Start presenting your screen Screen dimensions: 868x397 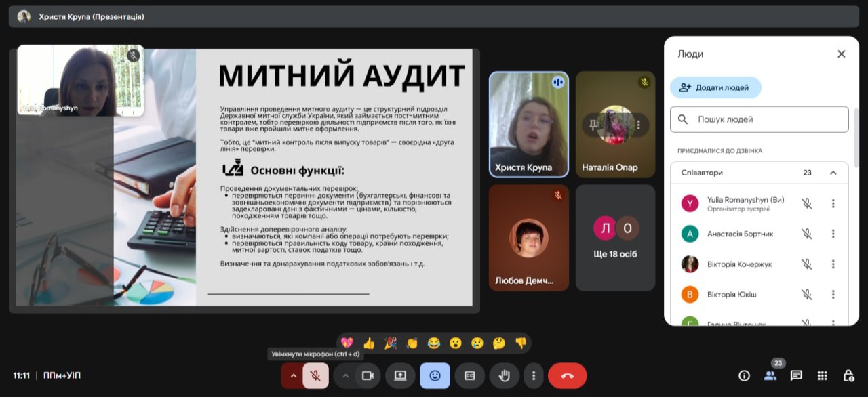[399, 375]
